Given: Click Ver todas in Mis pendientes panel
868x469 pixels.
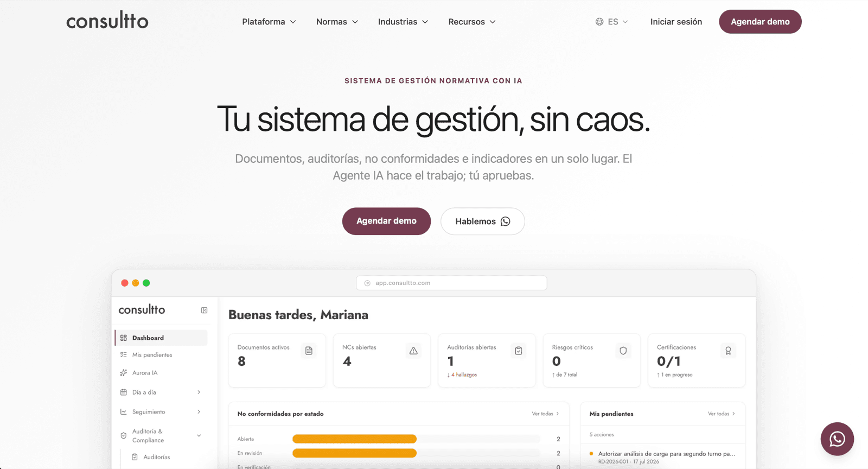Looking at the screenshot, I should 721,414.
